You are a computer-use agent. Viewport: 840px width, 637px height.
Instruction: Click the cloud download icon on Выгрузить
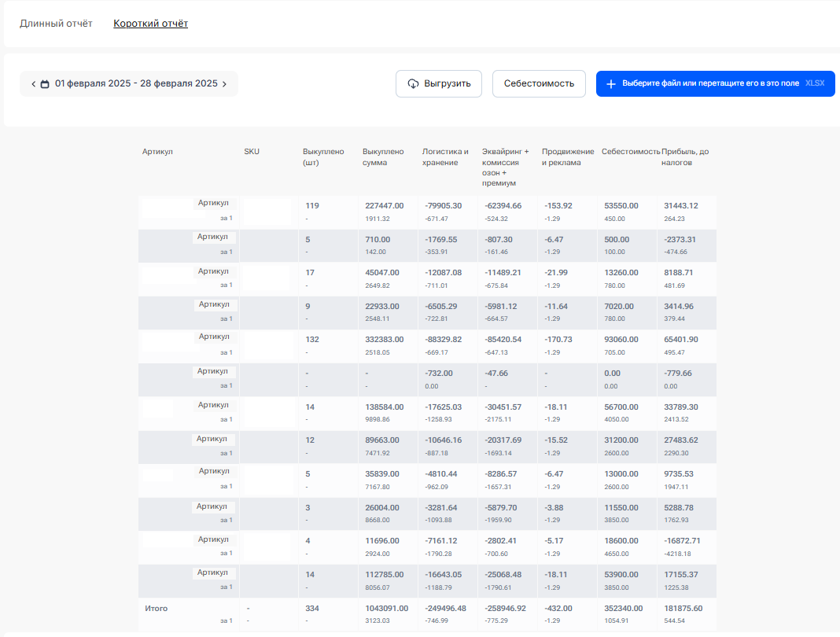tap(413, 84)
